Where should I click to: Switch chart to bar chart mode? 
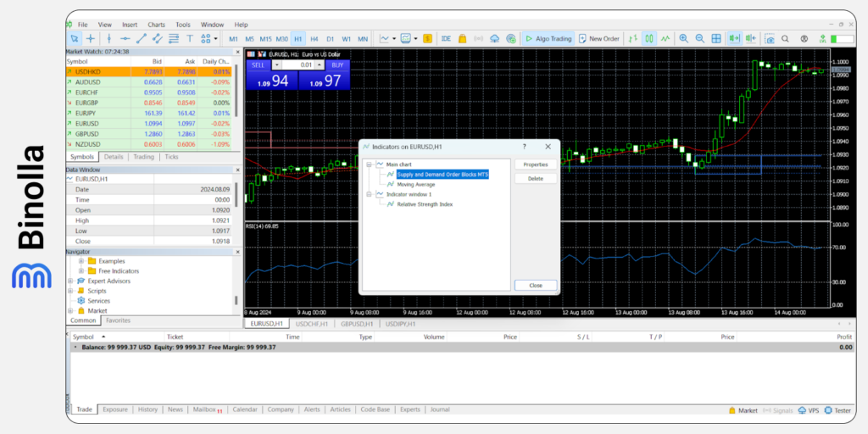click(632, 39)
